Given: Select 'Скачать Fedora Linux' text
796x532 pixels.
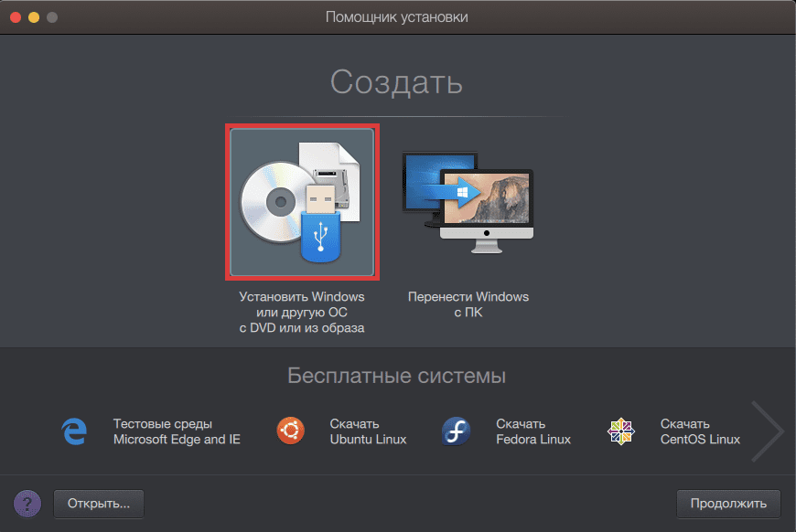Looking at the screenshot, I should (x=533, y=431).
